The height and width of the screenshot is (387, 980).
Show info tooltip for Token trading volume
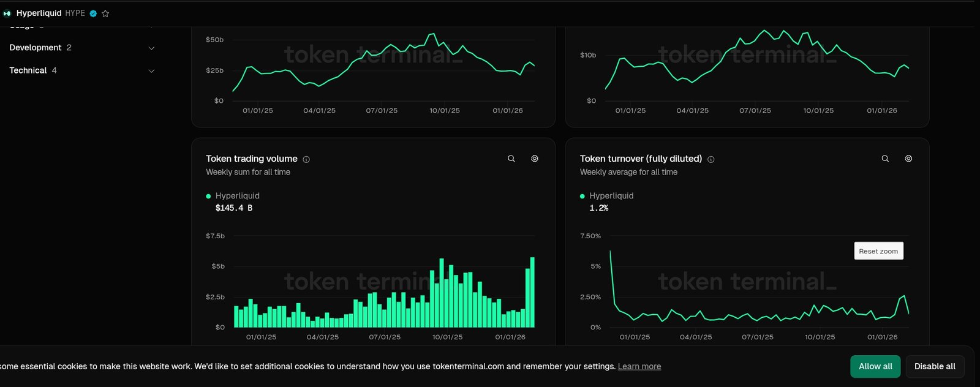pos(306,159)
